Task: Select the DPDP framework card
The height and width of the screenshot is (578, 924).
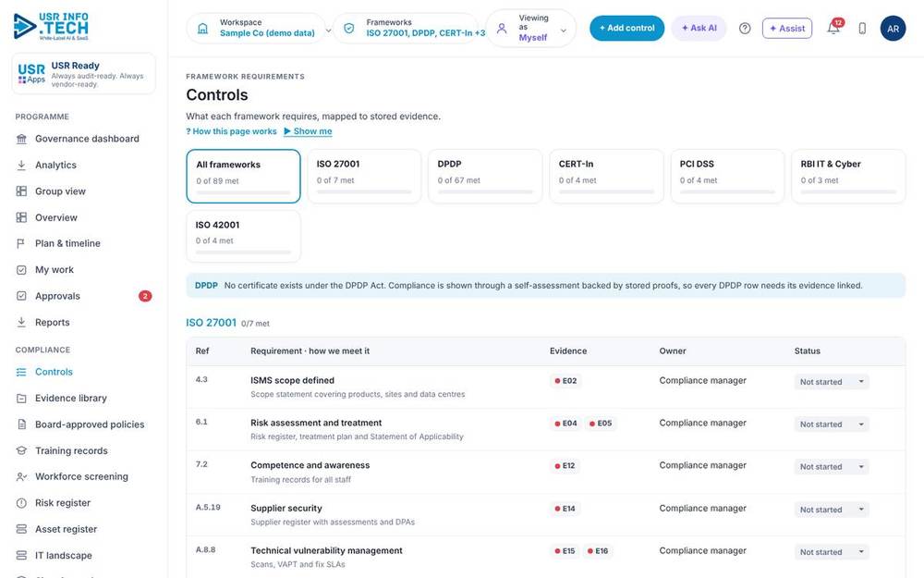Action: (485, 176)
